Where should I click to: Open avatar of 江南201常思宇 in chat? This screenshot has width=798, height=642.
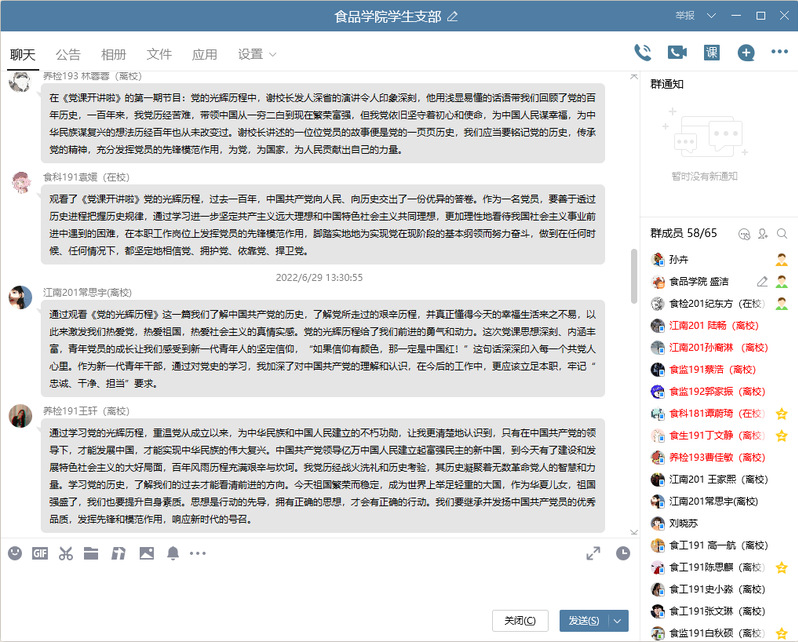pos(21,297)
